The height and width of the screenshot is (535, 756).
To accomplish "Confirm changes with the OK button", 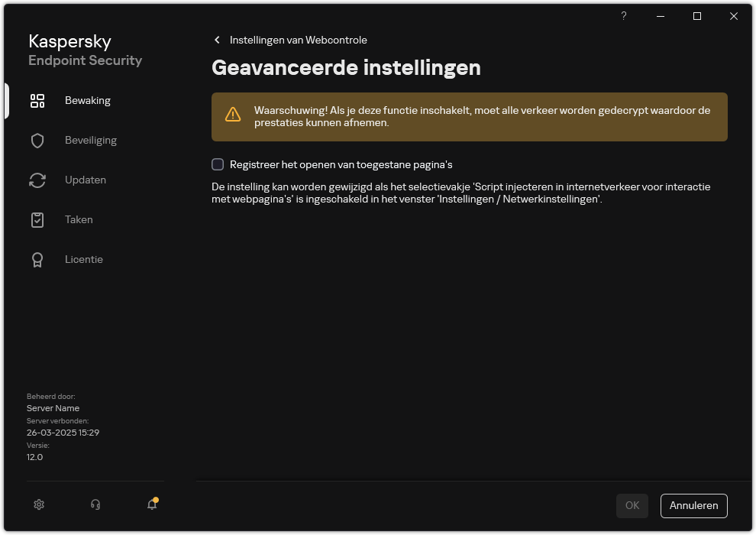I will click(632, 505).
